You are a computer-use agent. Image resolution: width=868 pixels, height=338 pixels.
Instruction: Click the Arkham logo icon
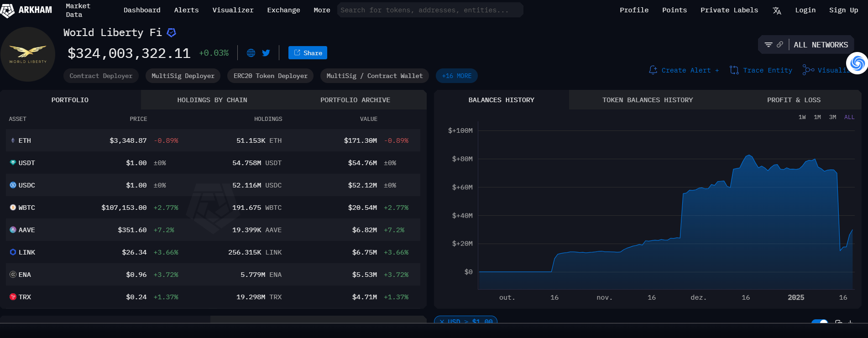7,10
